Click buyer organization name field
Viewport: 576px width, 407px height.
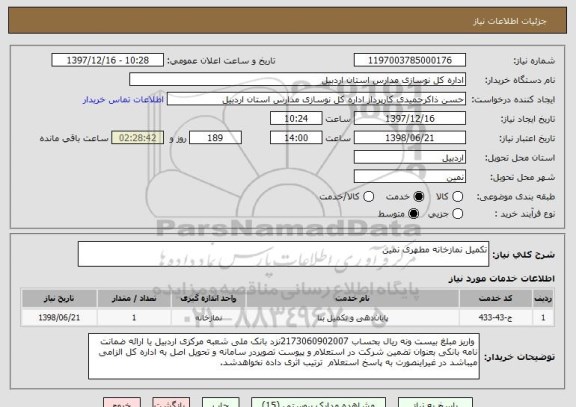pos(298,80)
